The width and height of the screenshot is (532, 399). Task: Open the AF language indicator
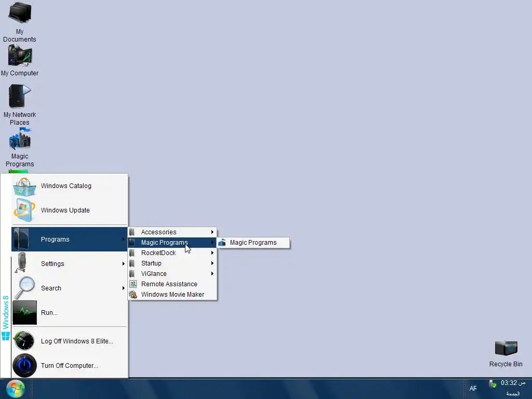(473, 389)
